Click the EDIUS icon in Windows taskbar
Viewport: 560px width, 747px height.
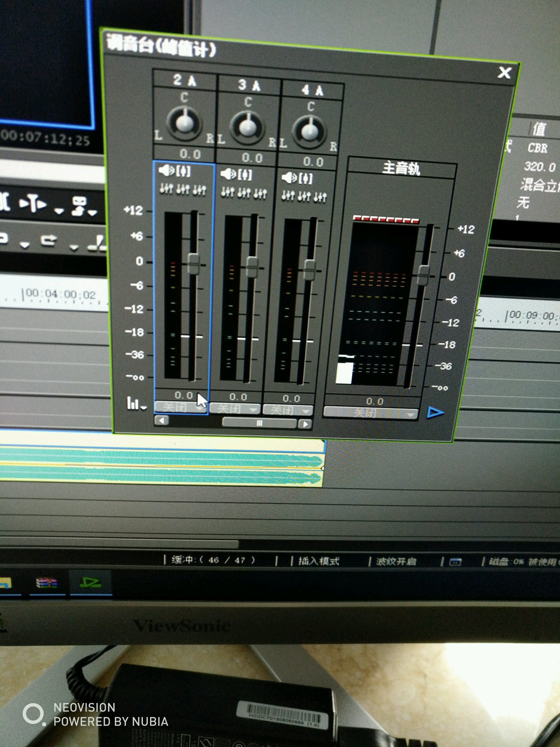90,583
